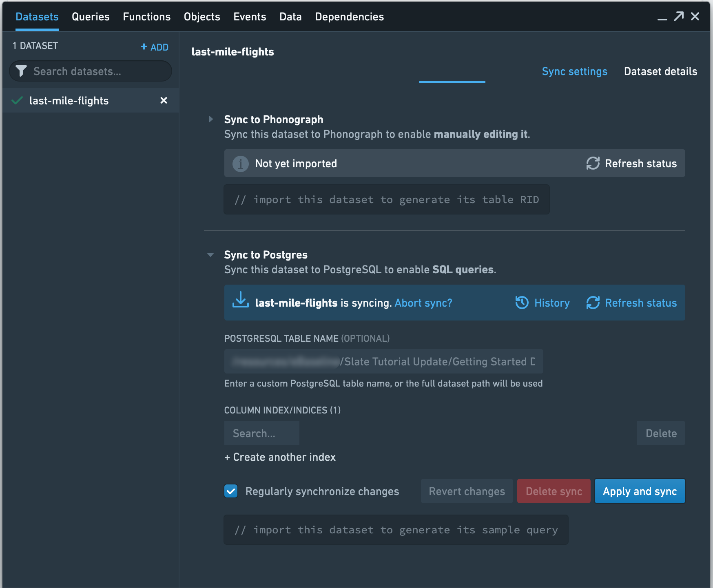Open the sync History

(542, 303)
